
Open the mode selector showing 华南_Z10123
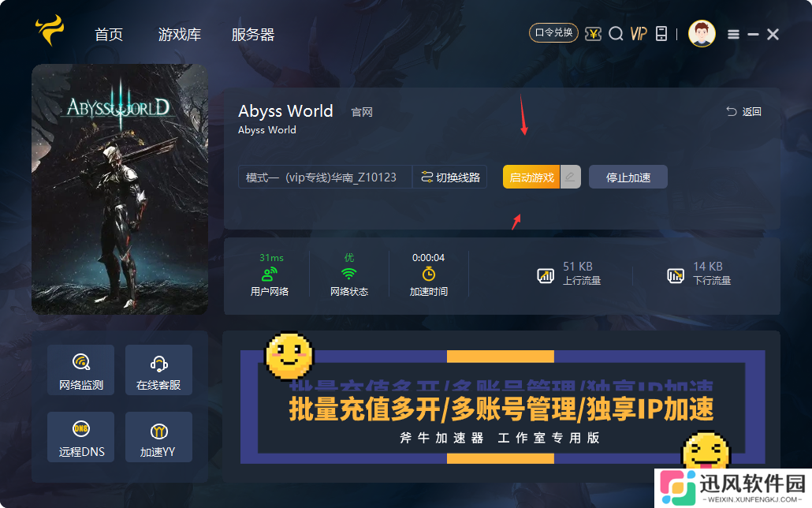click(x=325, y=176)
